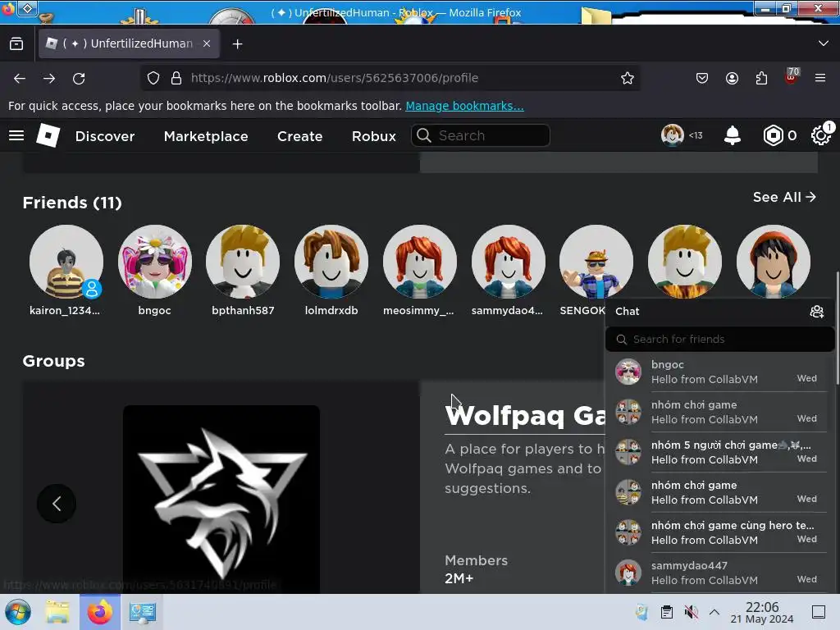Open first nhóm chơi game chat
This screenshot has height=630, width=840.
click(719, 412)
